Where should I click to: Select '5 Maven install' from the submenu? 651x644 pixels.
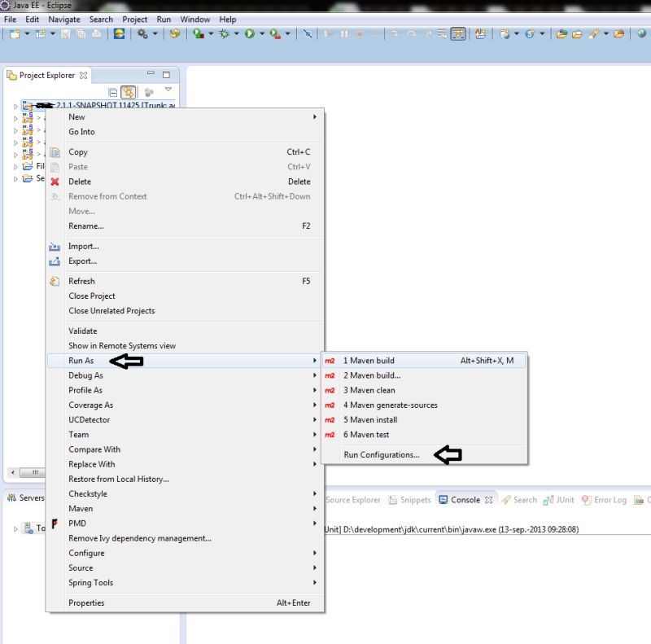[372, 419]
